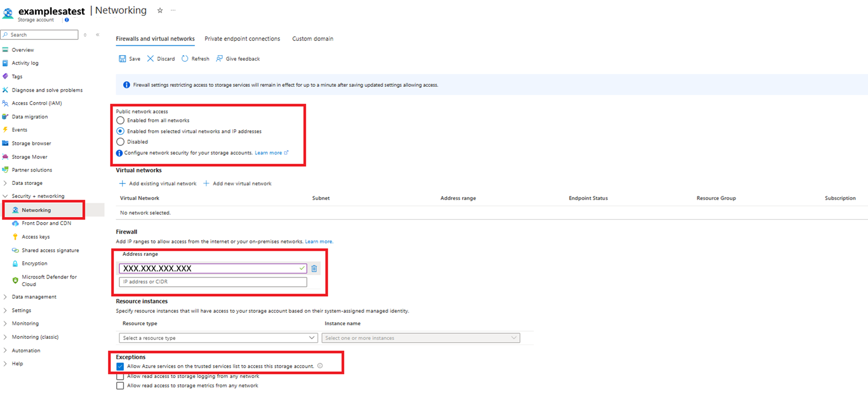Select Enabled from all networks

(120, 120)
